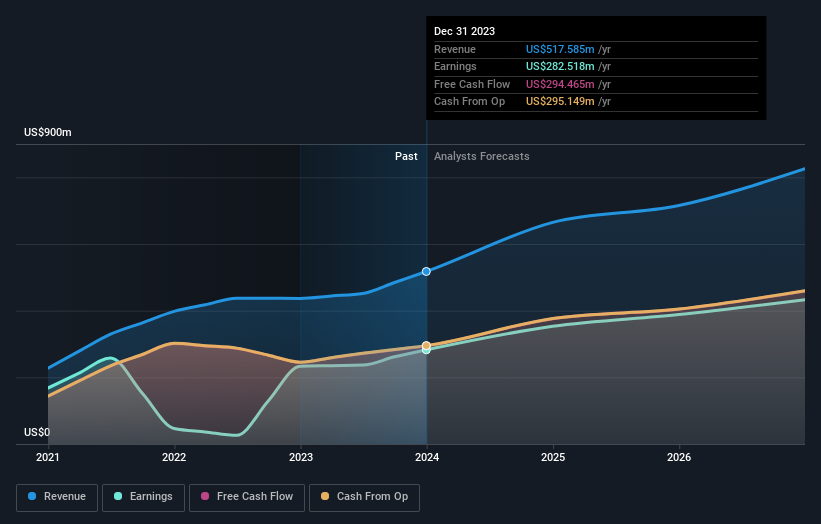Click the teal Earnings data point marker
821x524 pixels.
point(426,350)
